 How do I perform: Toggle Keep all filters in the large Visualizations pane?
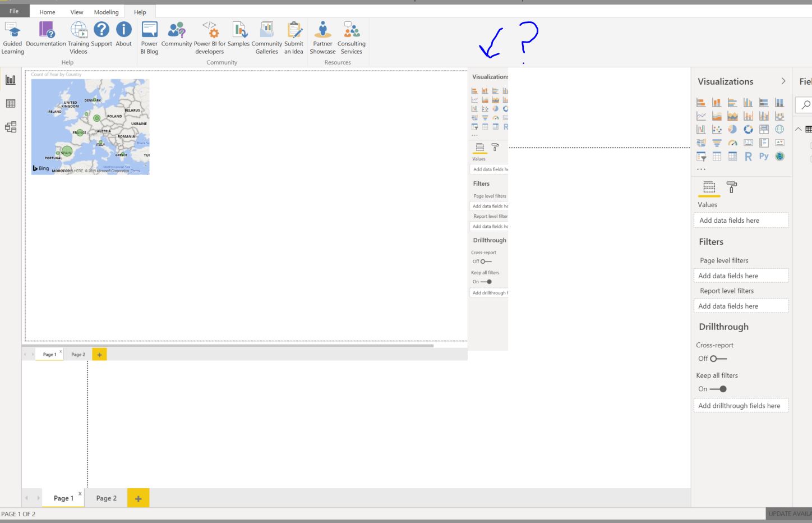click(718, 389)
